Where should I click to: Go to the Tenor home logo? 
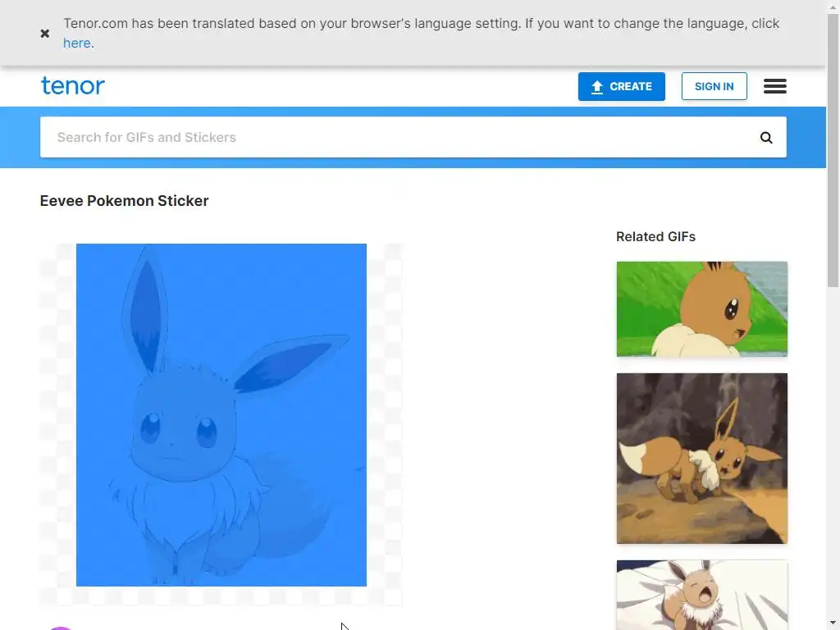pyautogui.click(x=73, y=85)
